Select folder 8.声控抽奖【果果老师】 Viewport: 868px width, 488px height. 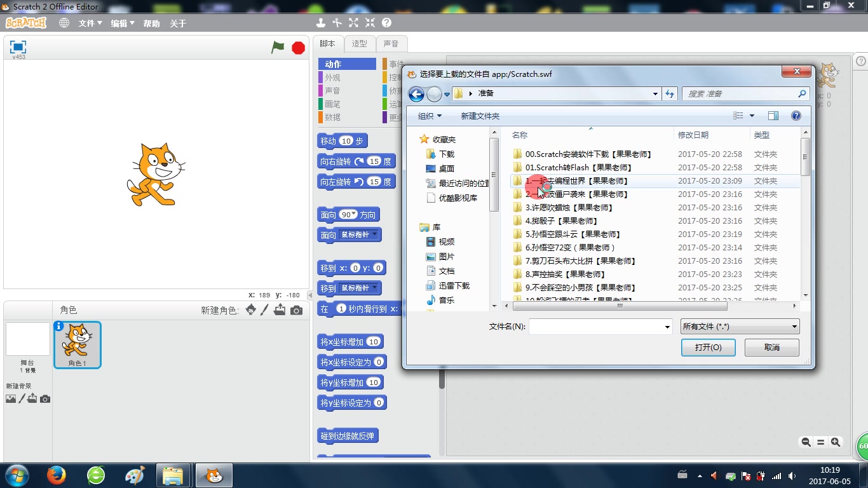[x=565, y=274]
